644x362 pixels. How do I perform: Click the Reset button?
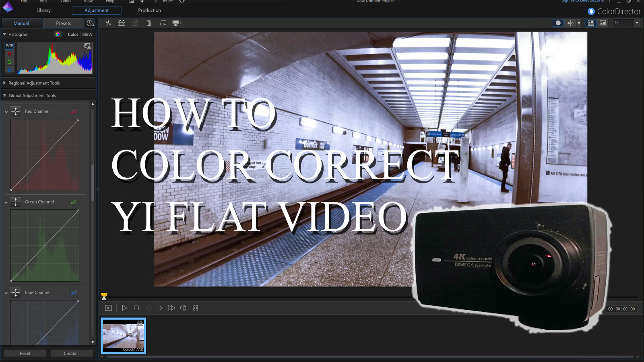(x=25, y=353)
